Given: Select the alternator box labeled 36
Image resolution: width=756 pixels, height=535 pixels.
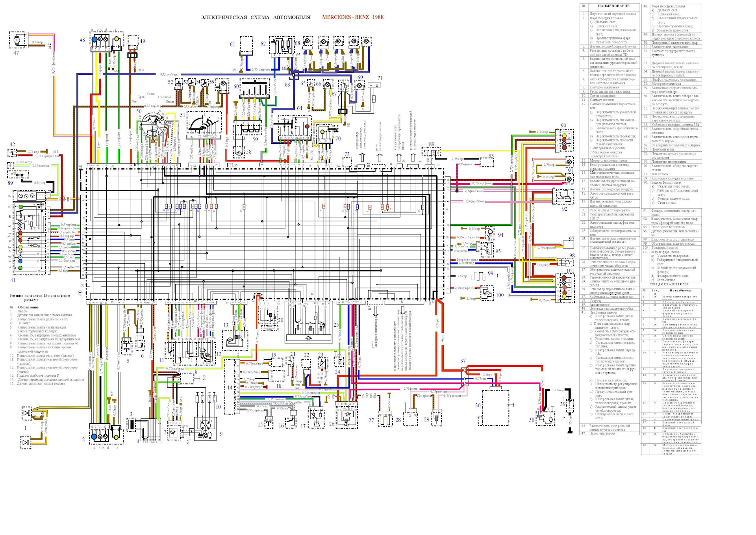Looking at the screenshot, I should (x=495, y=408).
